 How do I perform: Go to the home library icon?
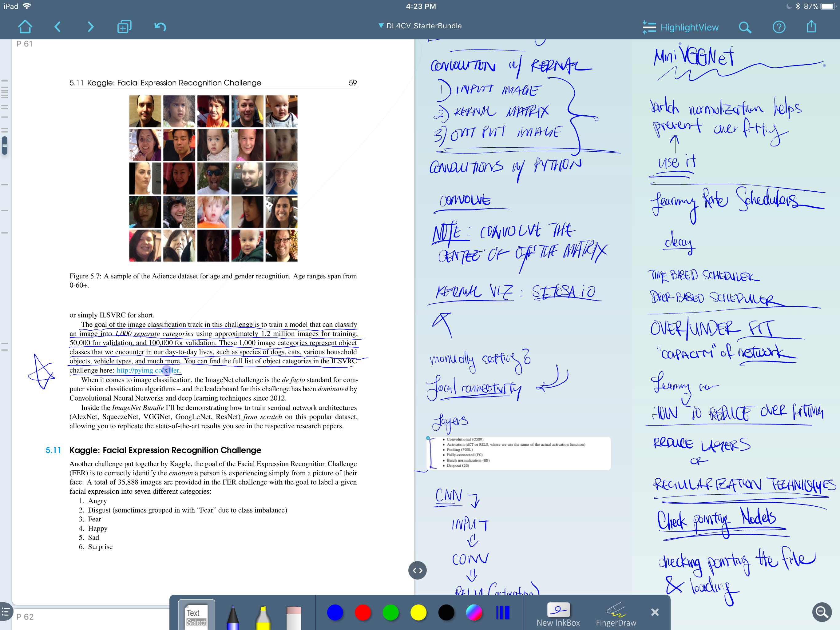pyautogui.click(x=25, y=26)
